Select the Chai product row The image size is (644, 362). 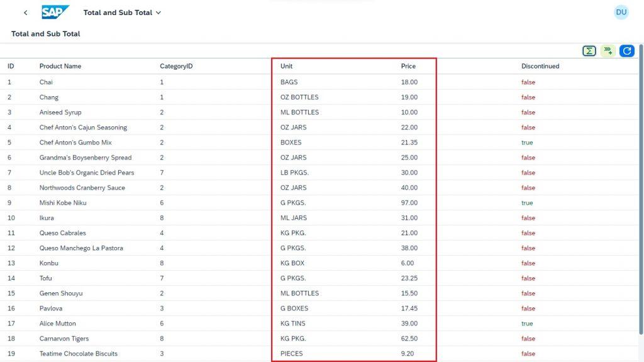319,82
